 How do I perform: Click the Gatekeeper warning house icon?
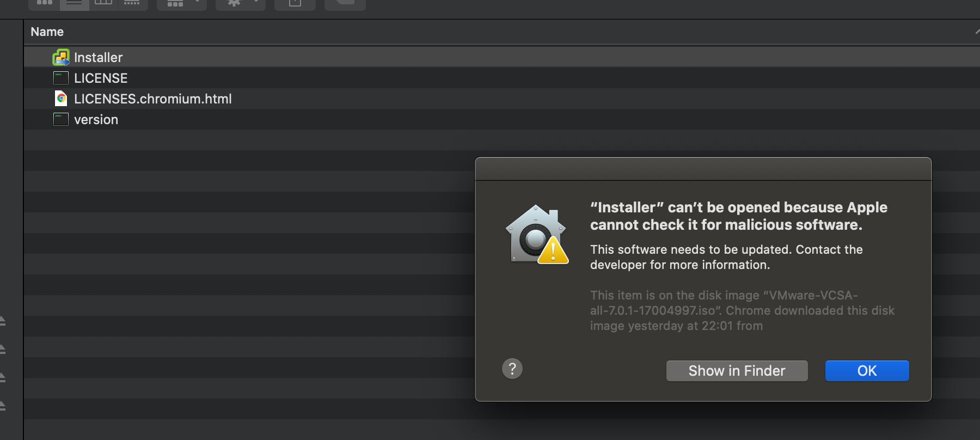pyautogui.click(x=536, y=234)
